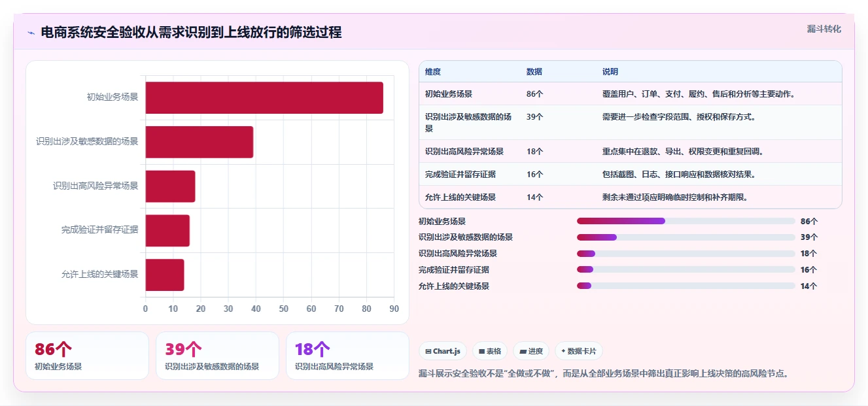The image size is (868, 406).
Task: Click the chart axis label 完成验证并留存证据
Action: [100, 230]
